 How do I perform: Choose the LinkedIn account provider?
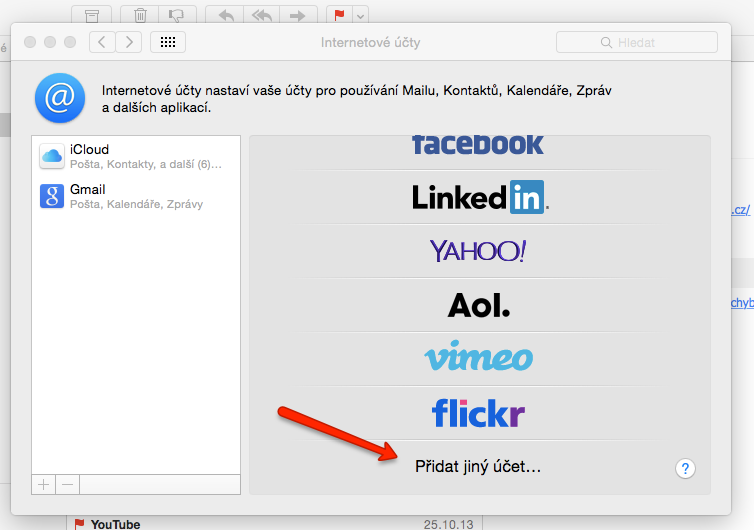(480, 197)
